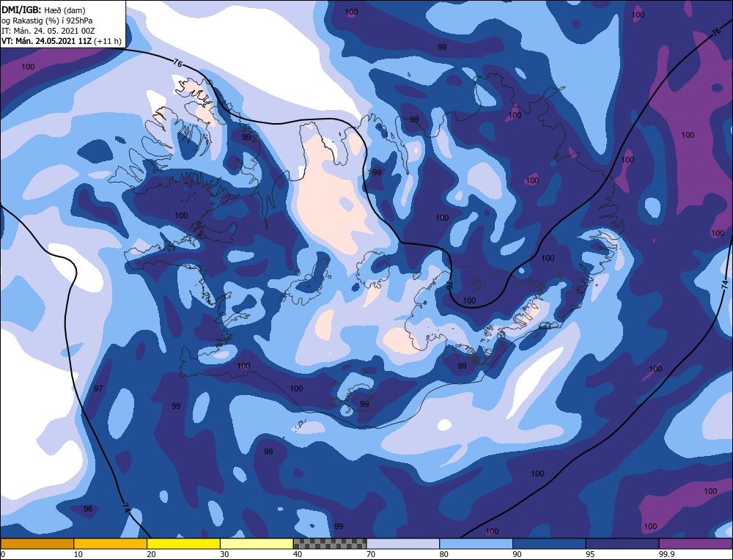Click the 'DMI/IGB: Hæð (dam)' title line

(x=43, y=10)
